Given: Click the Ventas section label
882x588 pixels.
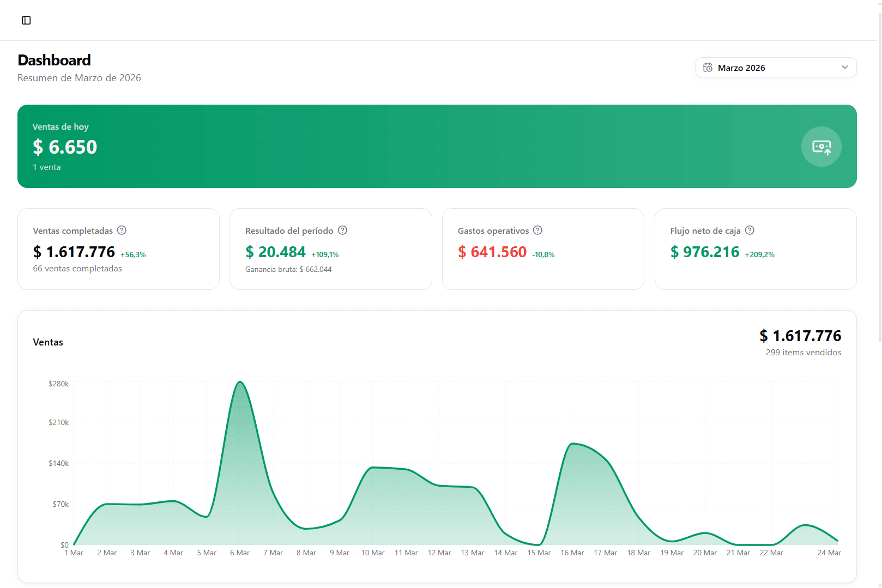Looking at the screenshot, I should point(47,342).
